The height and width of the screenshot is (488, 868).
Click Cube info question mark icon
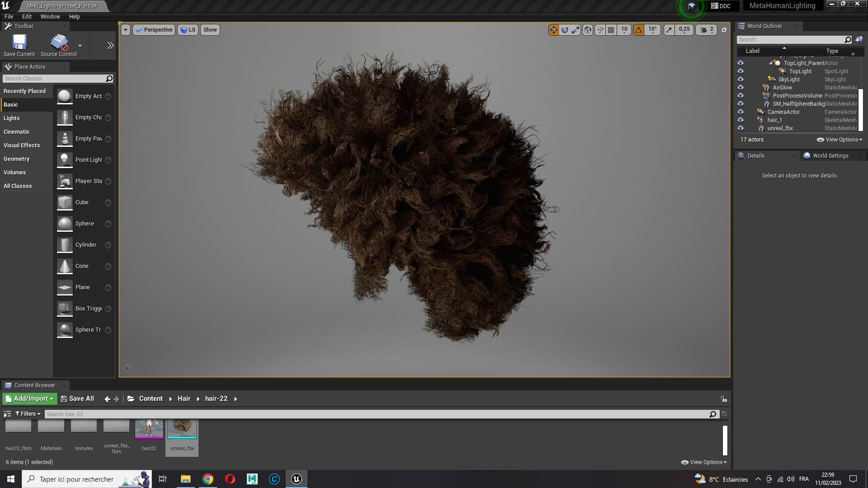tap(108, 203)
